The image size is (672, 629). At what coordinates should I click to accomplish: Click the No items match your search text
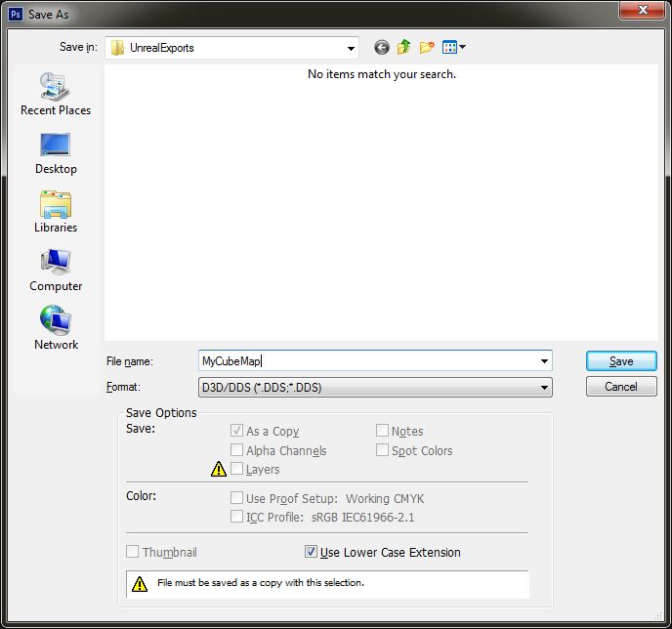382,74
